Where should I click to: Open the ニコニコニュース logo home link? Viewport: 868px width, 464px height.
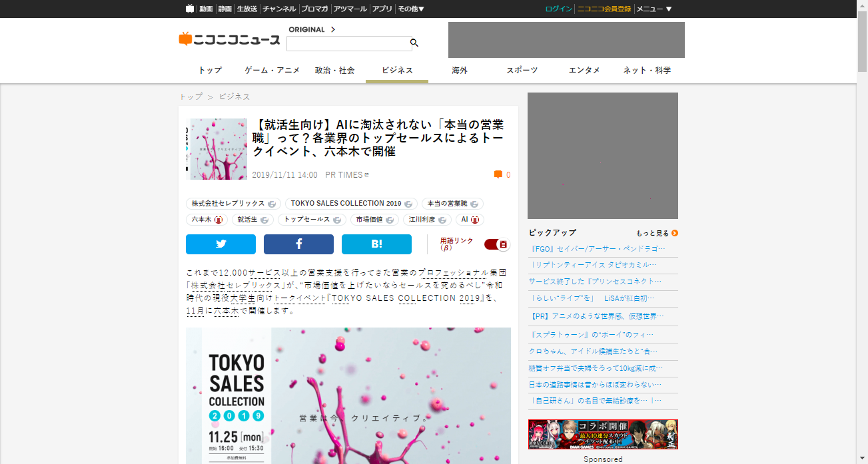click(x=229, y=39)
